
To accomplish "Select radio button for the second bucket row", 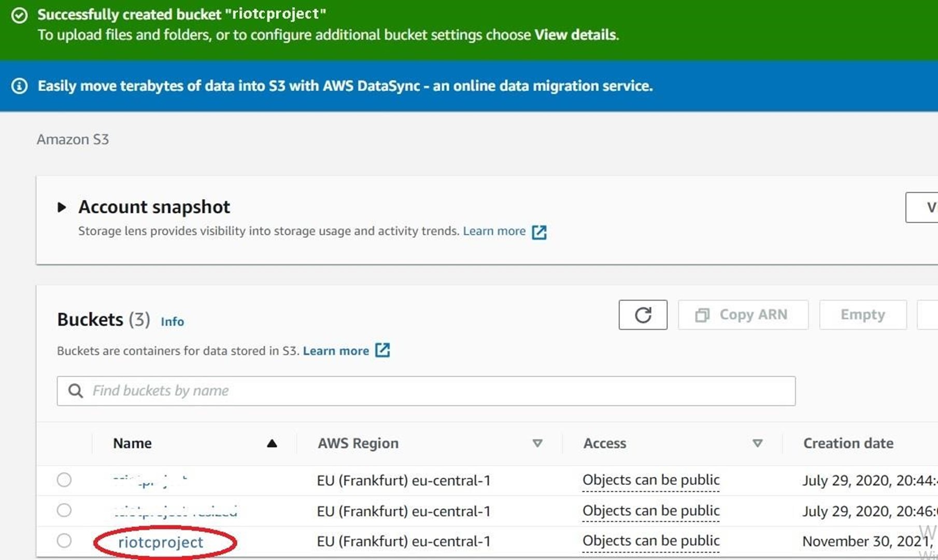I will [x=64, y=510].
